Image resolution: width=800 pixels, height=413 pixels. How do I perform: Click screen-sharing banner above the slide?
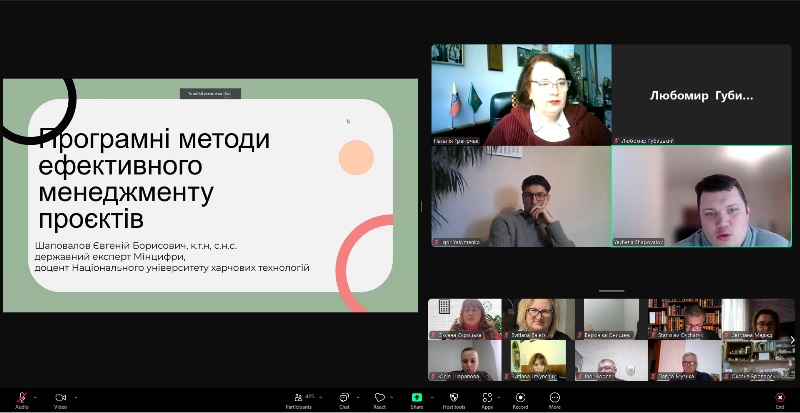(210, 93)
